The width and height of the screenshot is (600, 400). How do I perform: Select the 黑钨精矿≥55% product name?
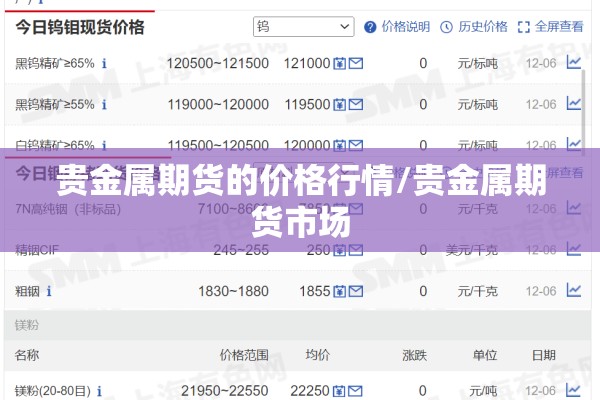point(55,104)
